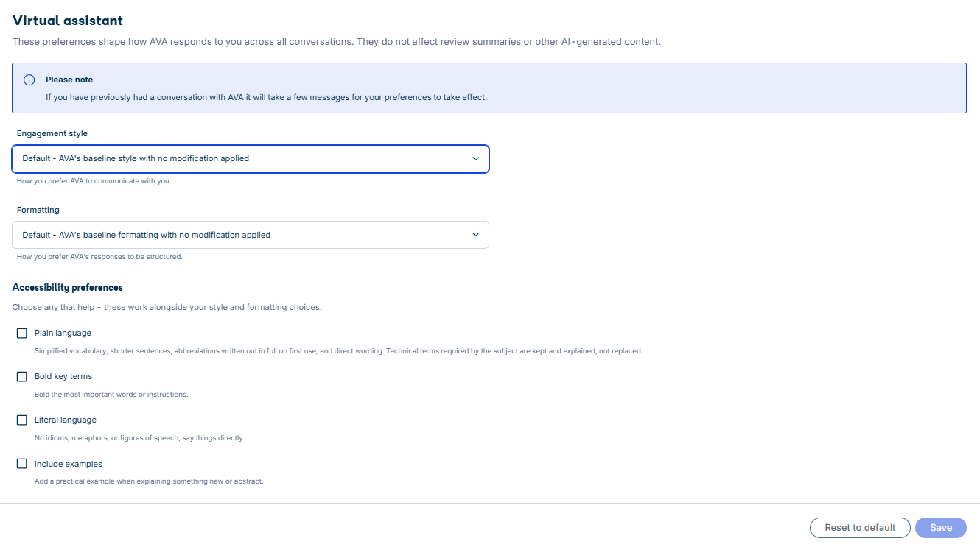Image resolution: width=980 pixels, height=547 pixels.
Task: Click the 'Please note' banner title
Action: tap(69, 80)
